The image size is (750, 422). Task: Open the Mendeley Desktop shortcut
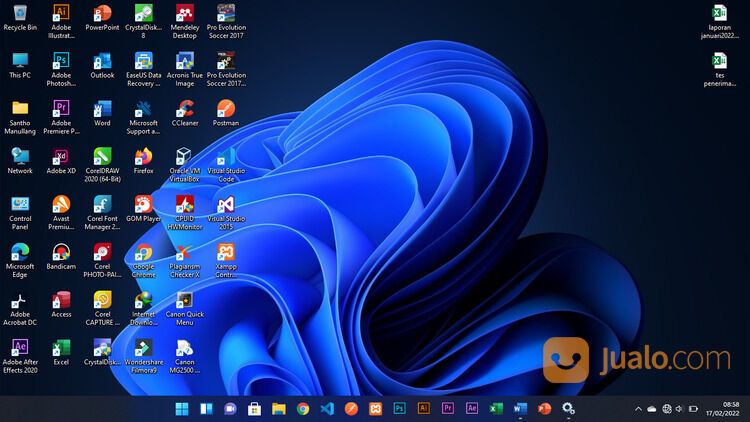pyautogui.click(x=185, y=22)
